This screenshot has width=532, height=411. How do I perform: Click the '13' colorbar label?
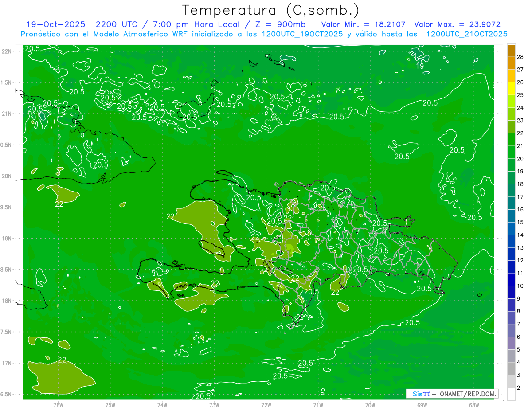[x=520, y=248]
